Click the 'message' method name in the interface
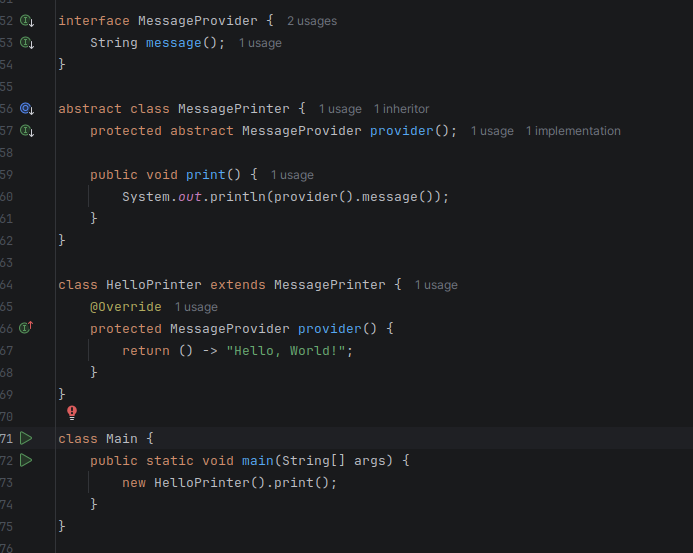 (174, 43)
